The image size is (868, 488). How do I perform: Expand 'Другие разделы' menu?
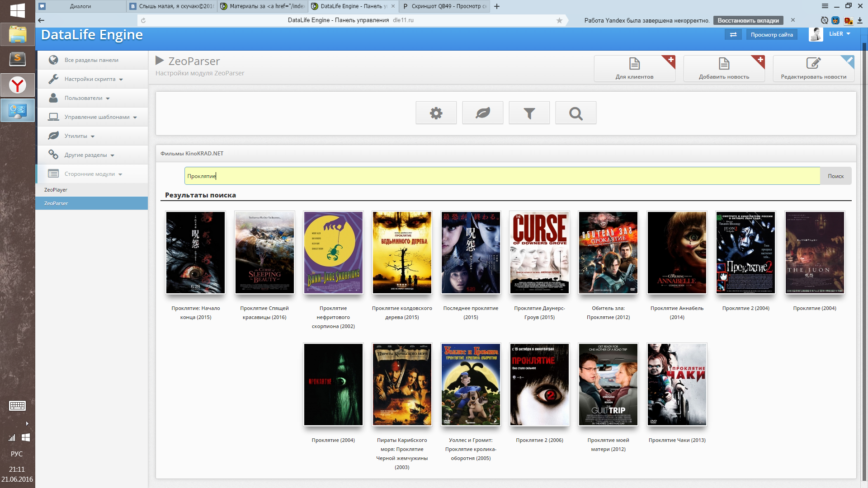pos(92,155)
